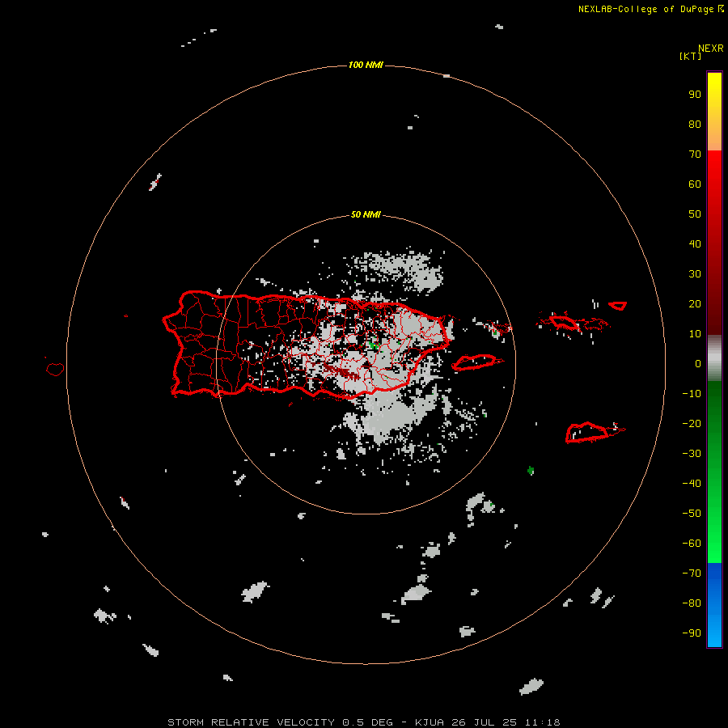Click the 80 value on the velocity scale
This screenshot has height=728, width=728.
coord(695,124)
